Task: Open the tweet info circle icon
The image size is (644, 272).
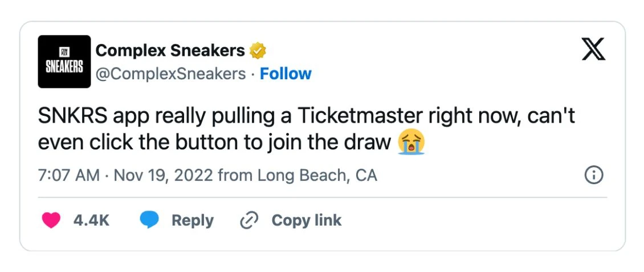Action: pyautogui.click(x=594, y=175)
